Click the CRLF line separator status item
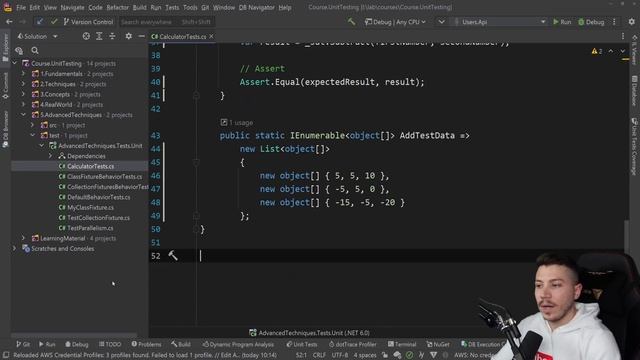The height and width of the screenshot is (360, 640). [x=319, y=355]
